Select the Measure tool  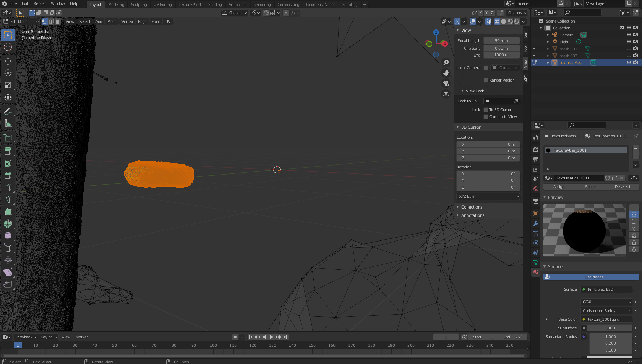click(8, 124)
